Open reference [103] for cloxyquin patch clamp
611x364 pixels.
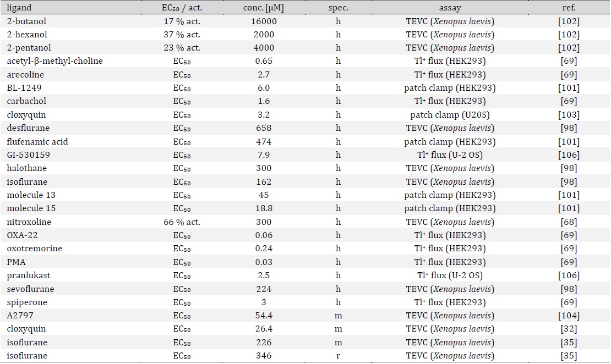coord(569,115)
